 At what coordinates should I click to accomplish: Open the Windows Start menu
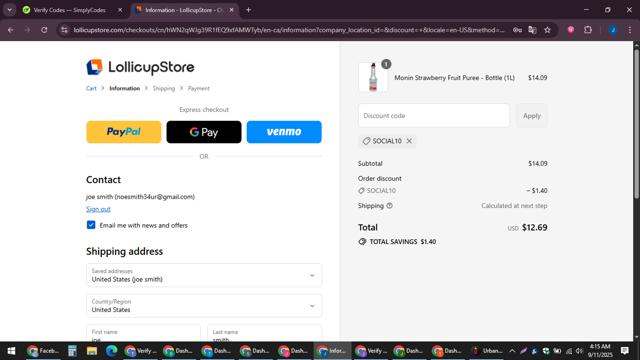click(11, 351)
